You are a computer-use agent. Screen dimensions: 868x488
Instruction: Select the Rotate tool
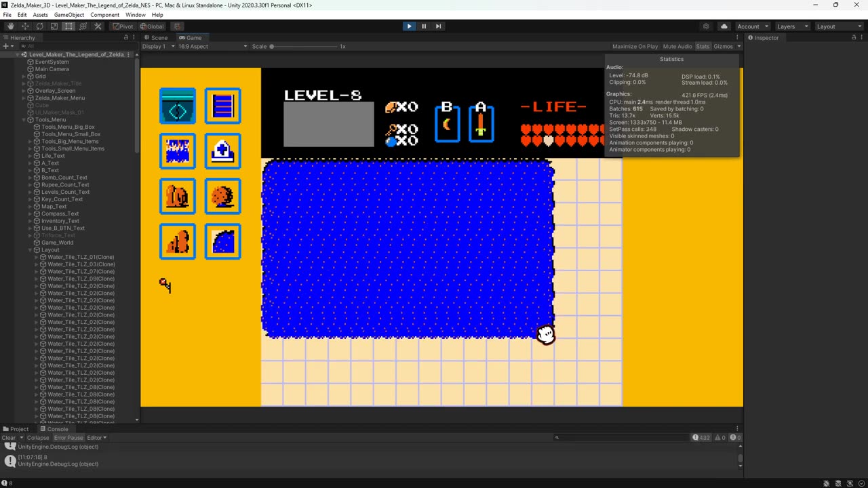point(39,26)
